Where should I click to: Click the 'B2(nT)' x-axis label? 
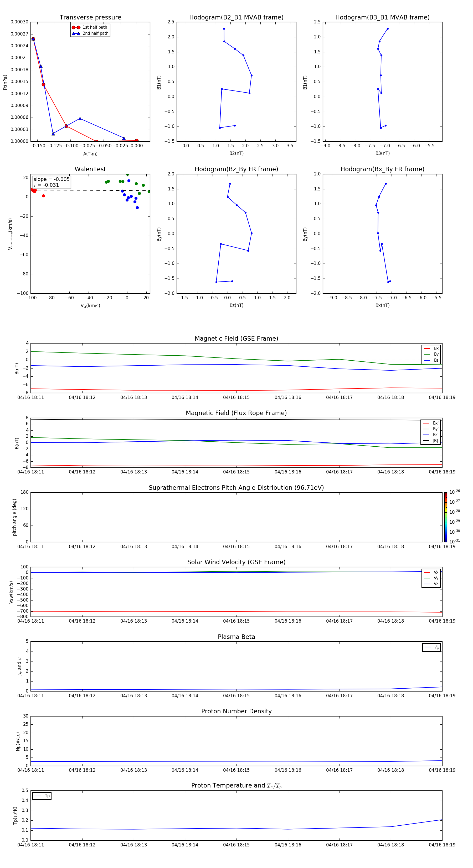click(236, 153)
